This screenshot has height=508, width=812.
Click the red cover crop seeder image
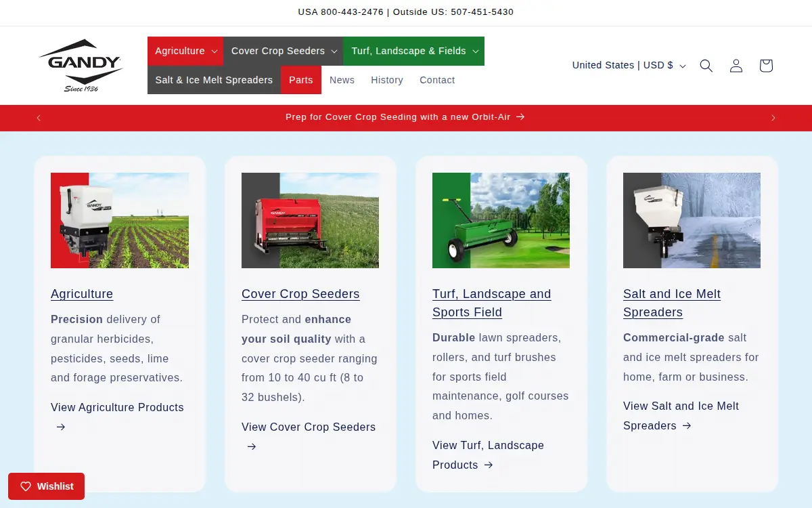310,220
